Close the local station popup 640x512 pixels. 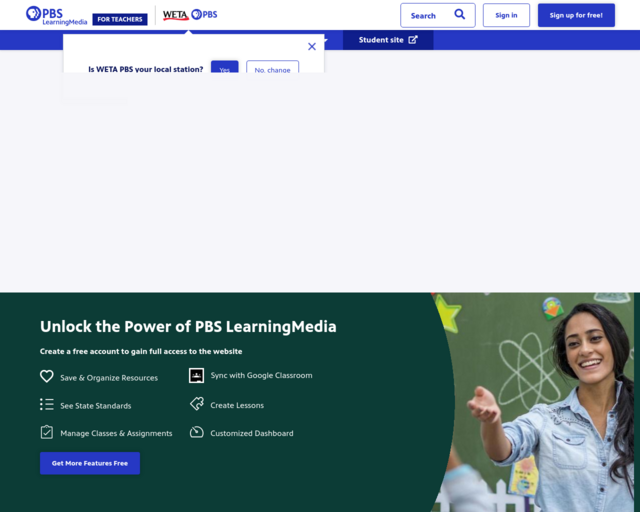click(312, 47)
